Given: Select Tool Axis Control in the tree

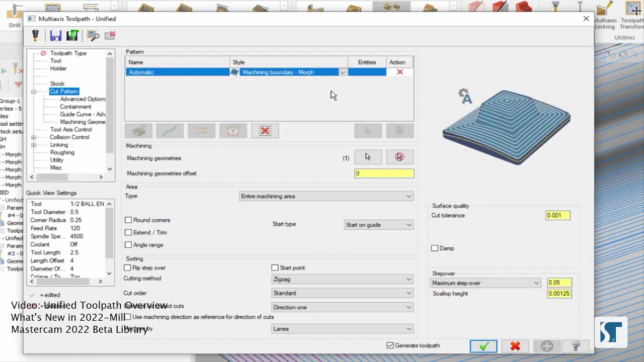Looking at the screenshot, I should (71, 130).
